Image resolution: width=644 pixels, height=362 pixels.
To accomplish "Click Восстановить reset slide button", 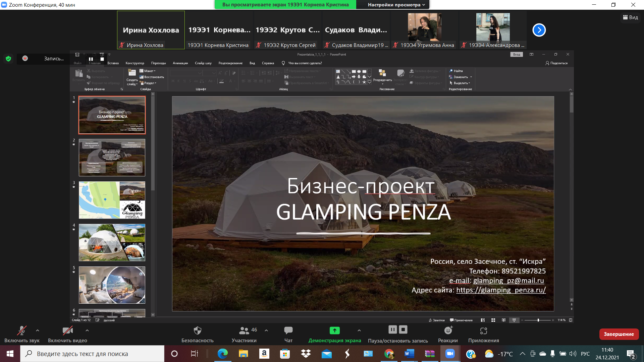I will [x=152, y=77].
